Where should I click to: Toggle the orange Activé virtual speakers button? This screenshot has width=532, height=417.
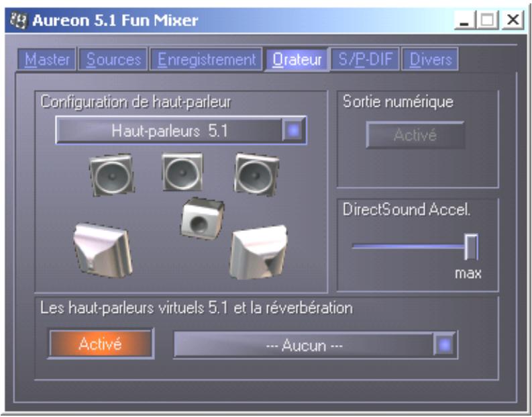tap(101, 344)
